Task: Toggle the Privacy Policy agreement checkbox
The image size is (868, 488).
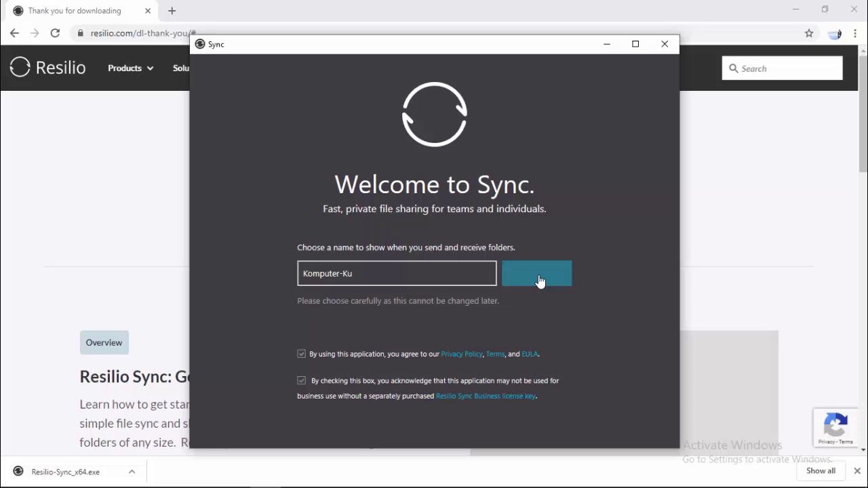Action: (x=301, y=354)
